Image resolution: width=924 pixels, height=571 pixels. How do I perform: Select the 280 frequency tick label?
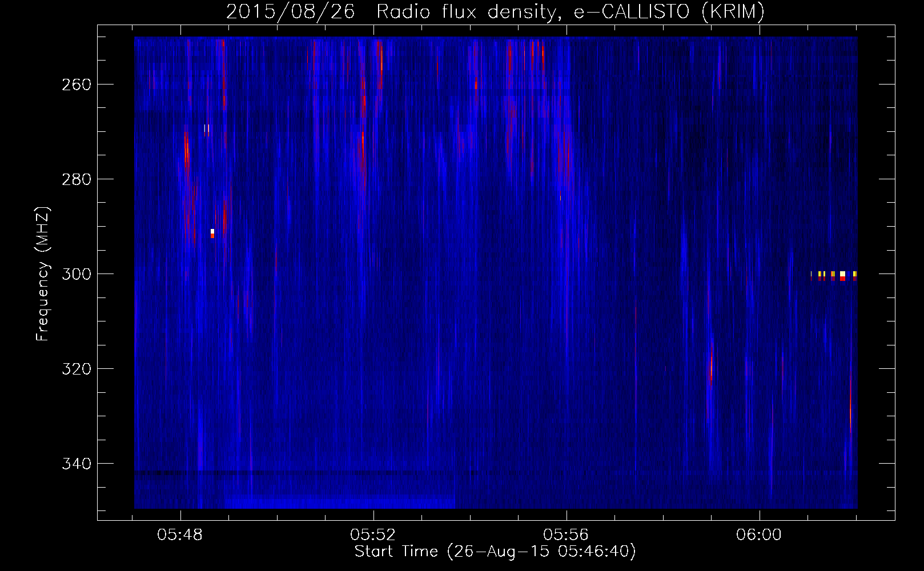point(77,179)
